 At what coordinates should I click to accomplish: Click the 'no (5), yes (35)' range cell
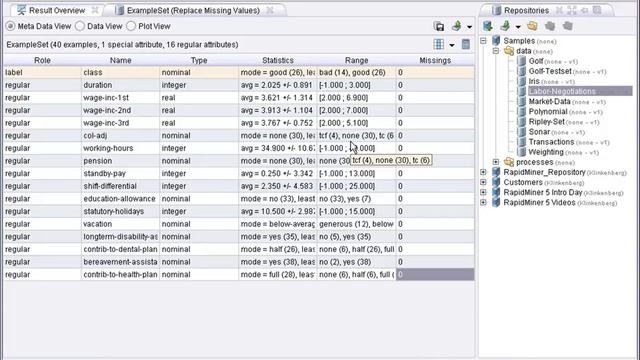pos(356,237)
